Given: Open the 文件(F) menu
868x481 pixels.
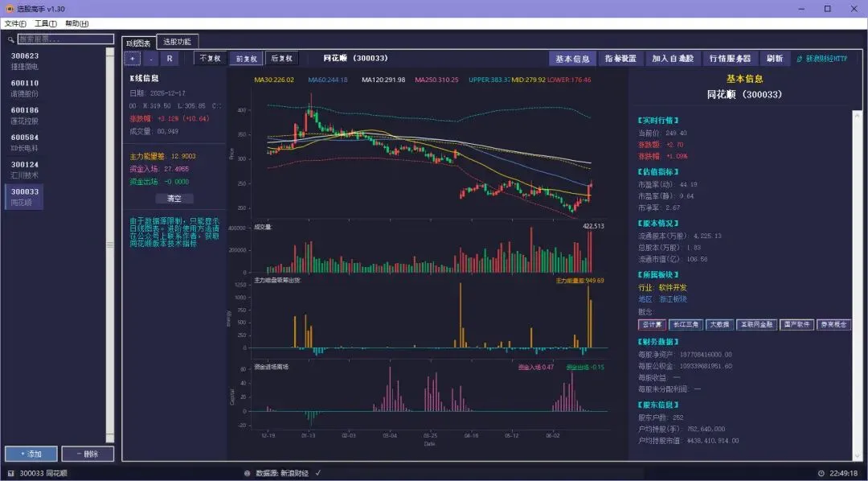Looking at the screenshot, I should [15, 23].
